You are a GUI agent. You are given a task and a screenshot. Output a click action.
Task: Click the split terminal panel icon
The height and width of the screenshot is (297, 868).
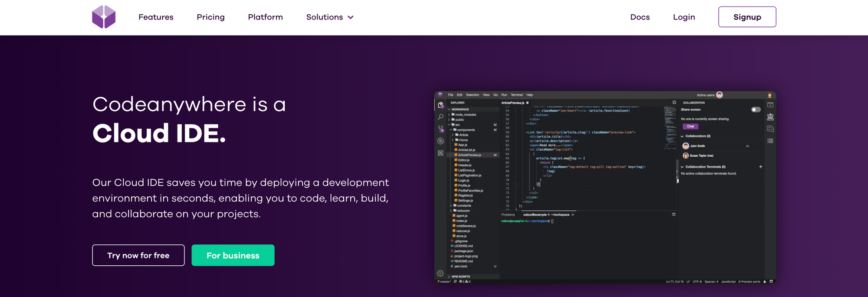click(x=674, y=214)
